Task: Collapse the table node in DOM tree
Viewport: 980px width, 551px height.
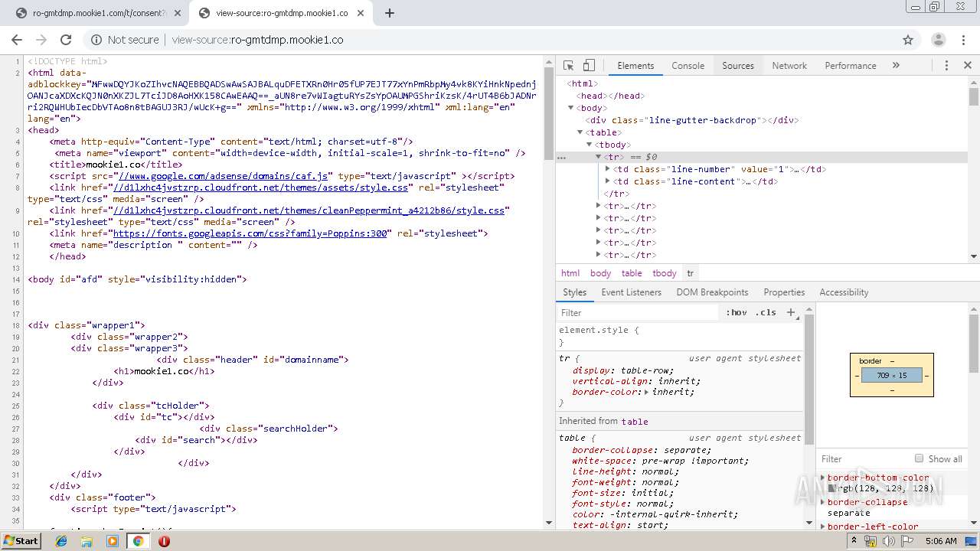Action: coord(580,132)
